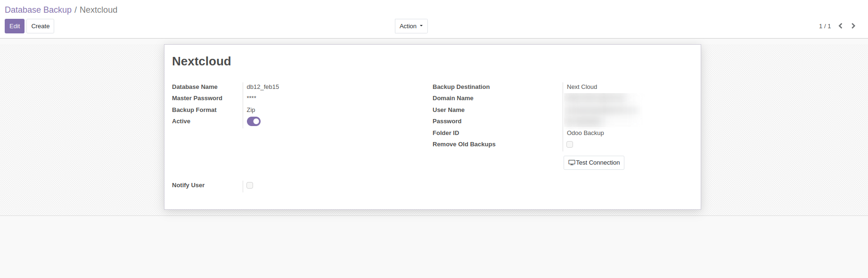The width and height of the screenshot is (868, 278).
Task: Click the Edit button
Action: tap(15, 26)
